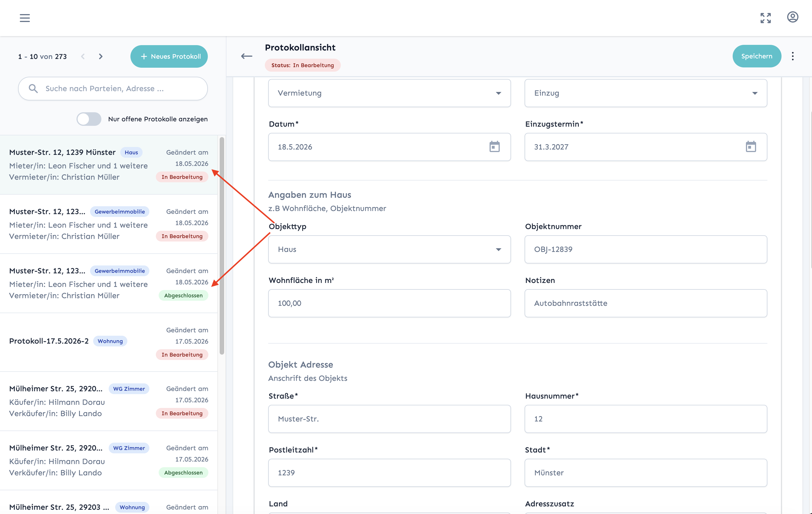The height and width of the screenshot is (514, 812).
Task: Go to previous page of protocols
Action: [83, 56]
